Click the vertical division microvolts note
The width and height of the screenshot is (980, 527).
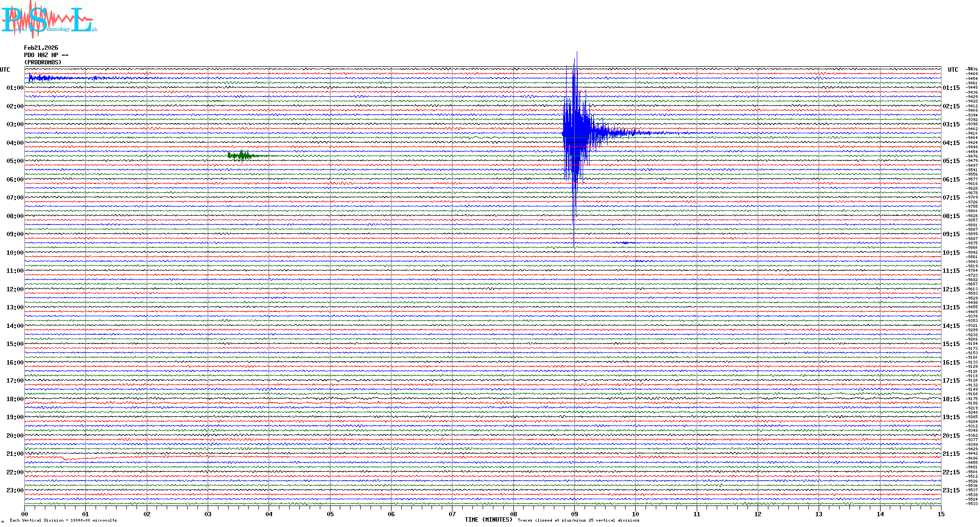pyautogui.click(x=63, y=520)
